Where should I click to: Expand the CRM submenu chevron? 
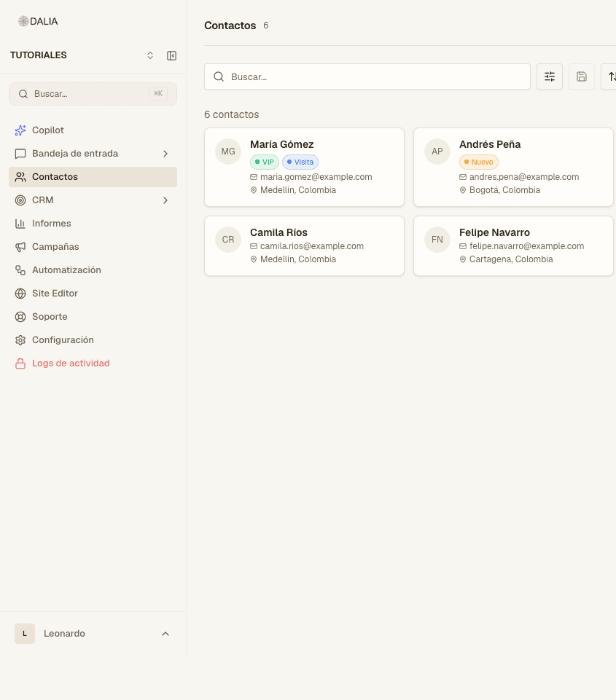tap(165, 200)
